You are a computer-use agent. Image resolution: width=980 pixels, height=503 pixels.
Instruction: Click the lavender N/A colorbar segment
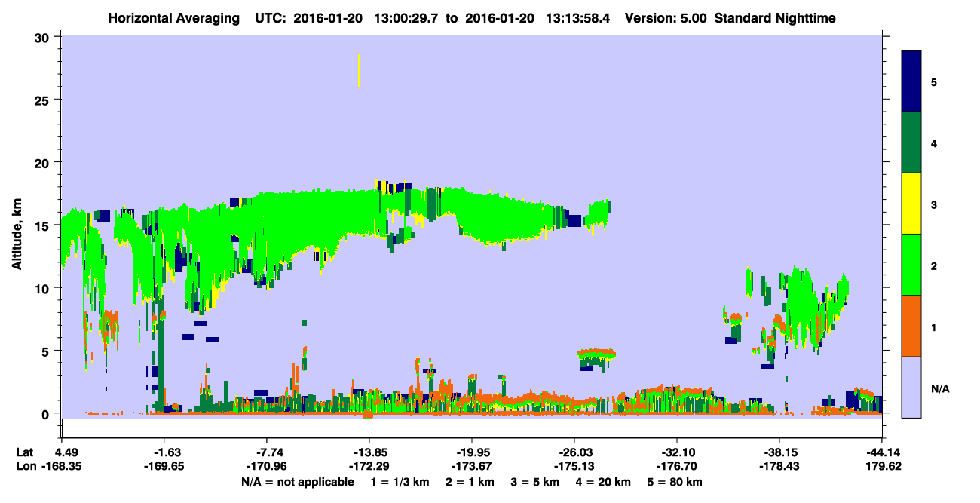pos(911,387)
